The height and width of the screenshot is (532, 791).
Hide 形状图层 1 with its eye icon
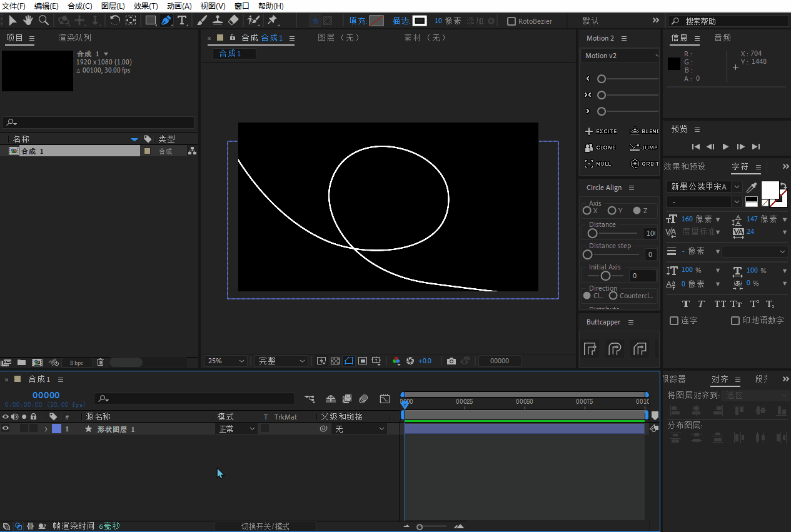[x=6, y=429]
